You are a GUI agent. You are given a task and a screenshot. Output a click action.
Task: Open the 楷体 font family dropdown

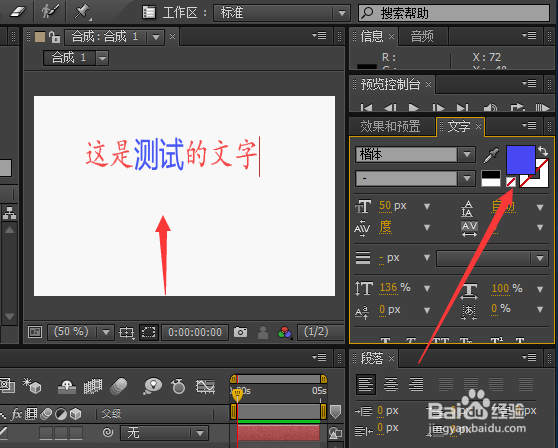pos(467,154)
